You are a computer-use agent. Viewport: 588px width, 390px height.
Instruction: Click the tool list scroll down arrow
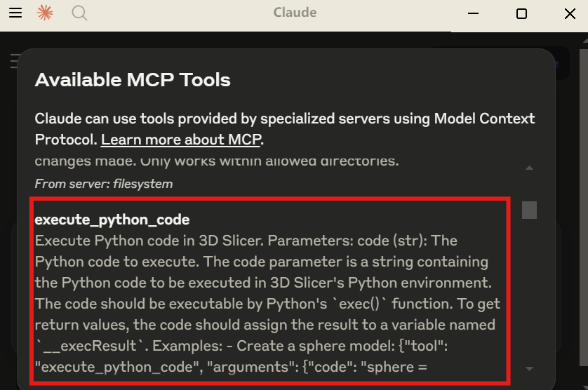529,369
